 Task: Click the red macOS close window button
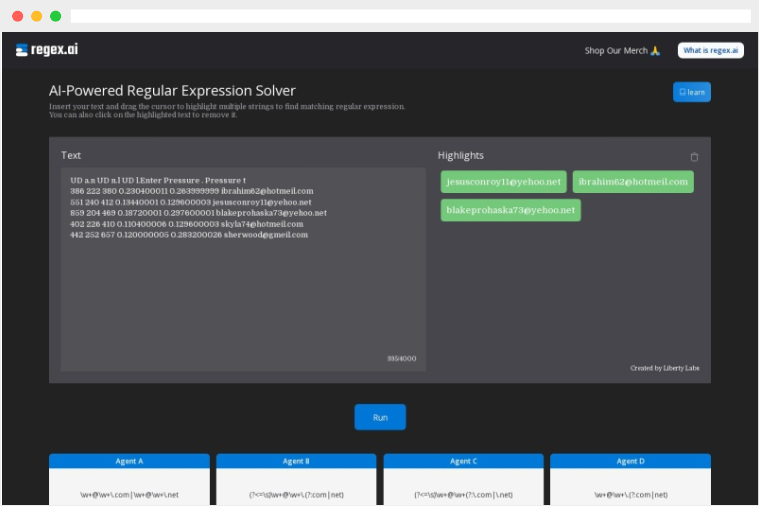(17, 16)
